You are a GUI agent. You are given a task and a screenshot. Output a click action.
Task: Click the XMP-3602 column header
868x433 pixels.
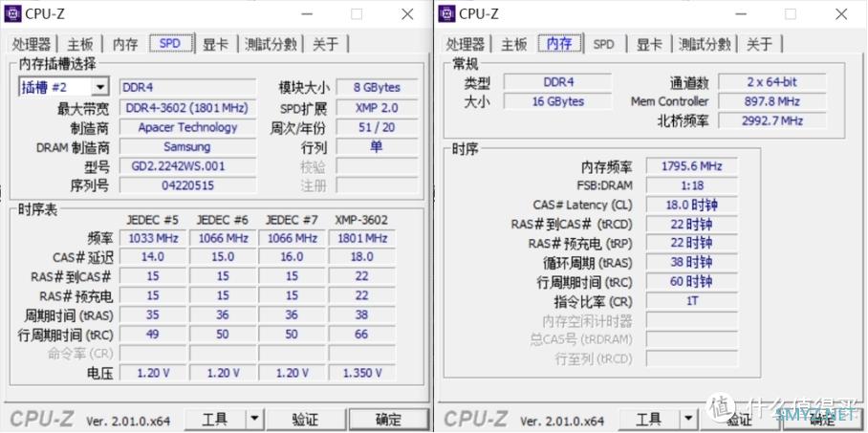pos(361,220)
